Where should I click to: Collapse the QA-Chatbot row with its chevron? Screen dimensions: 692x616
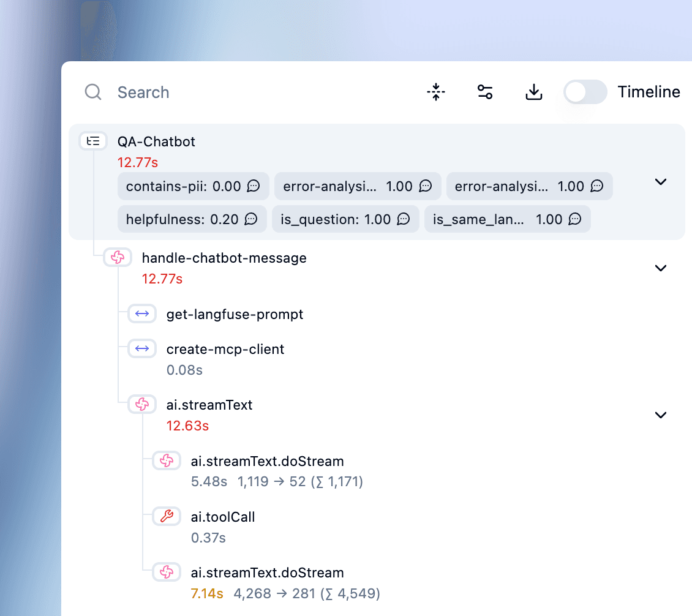click(661, 182)
